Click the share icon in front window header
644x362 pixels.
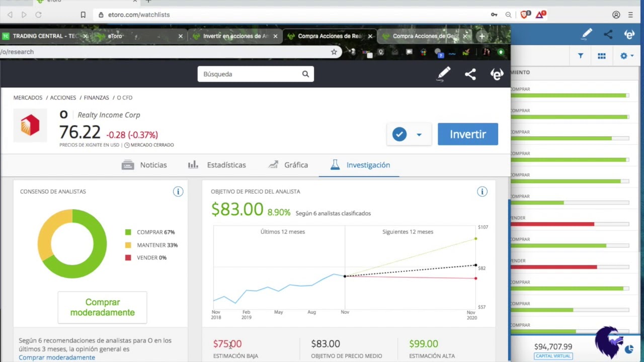point(470,74)
